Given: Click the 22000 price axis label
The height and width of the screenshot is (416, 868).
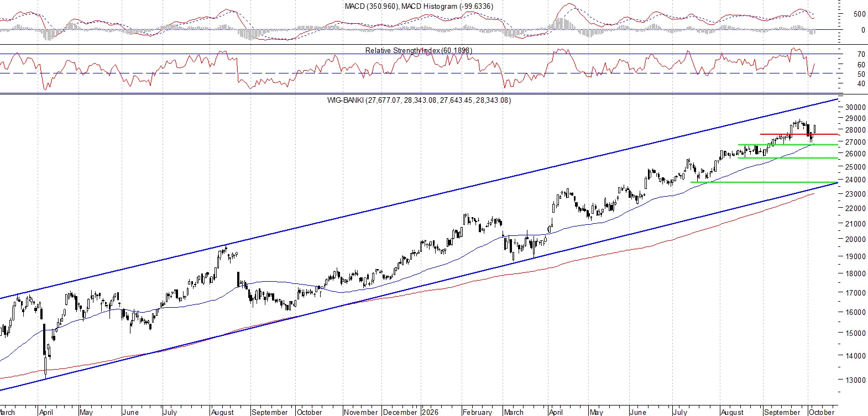Looking at the screenshot, I should click(855, 208).
